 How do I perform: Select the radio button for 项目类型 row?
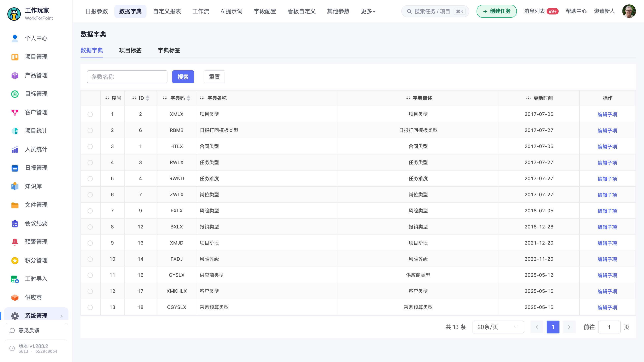click(90, 114)
